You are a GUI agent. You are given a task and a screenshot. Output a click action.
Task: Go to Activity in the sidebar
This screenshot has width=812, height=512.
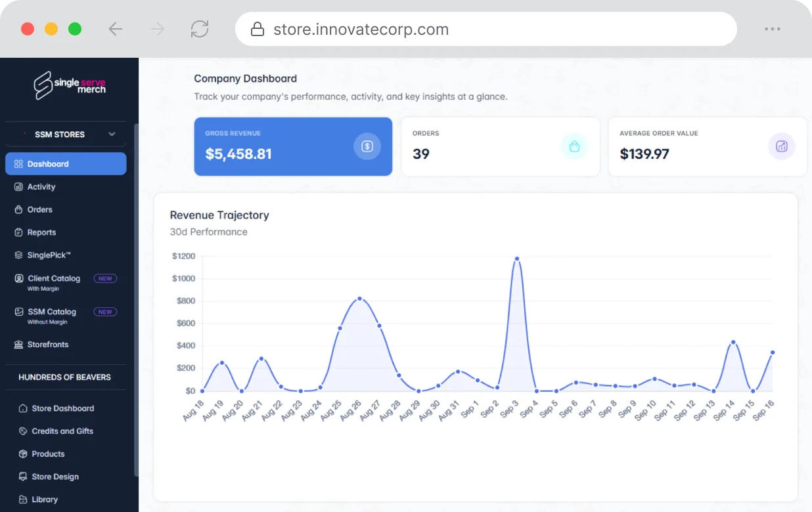click(66, 187)
